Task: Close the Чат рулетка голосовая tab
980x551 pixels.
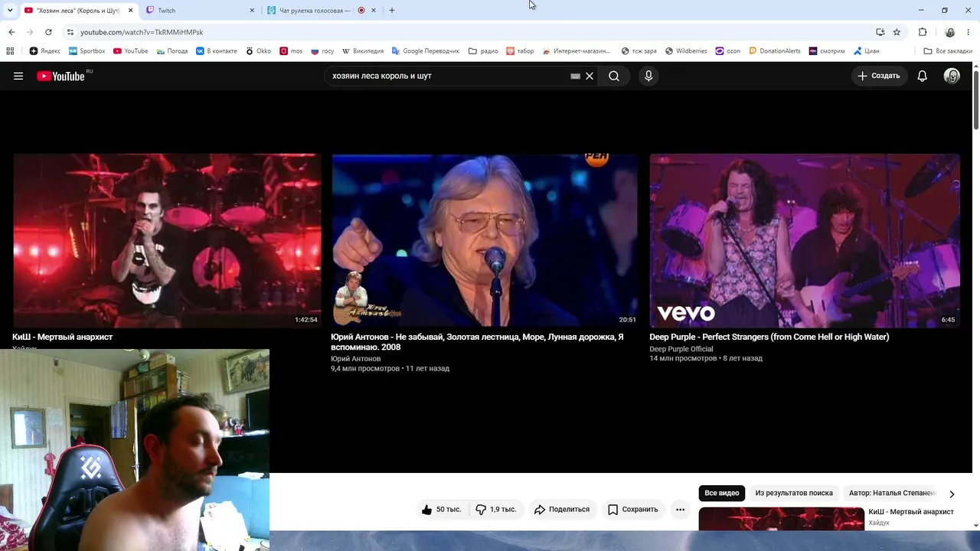Action: [x=374, y=10]
